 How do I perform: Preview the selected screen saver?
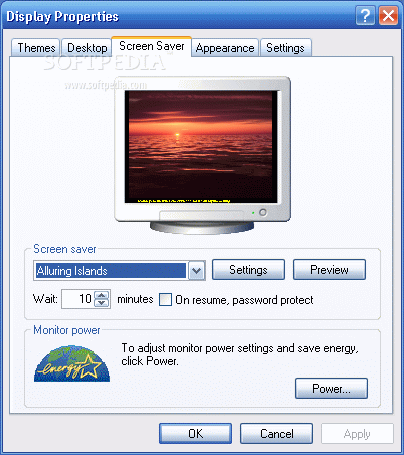[329, 270]
